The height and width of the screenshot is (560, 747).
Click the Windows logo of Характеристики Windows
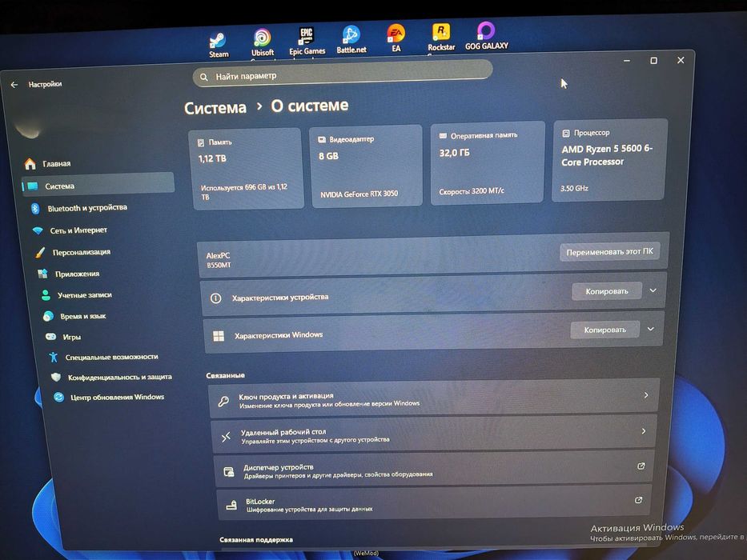point(219,336)
